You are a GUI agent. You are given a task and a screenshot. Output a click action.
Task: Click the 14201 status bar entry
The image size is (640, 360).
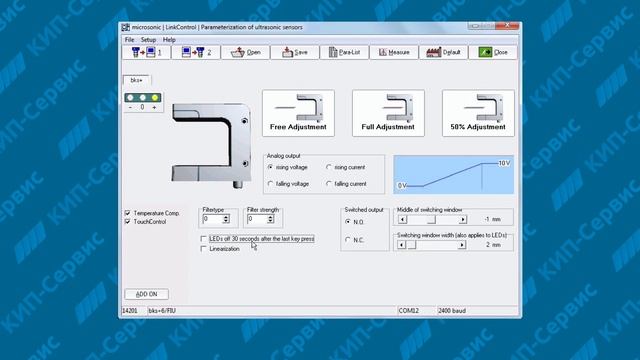click(130, 311)
